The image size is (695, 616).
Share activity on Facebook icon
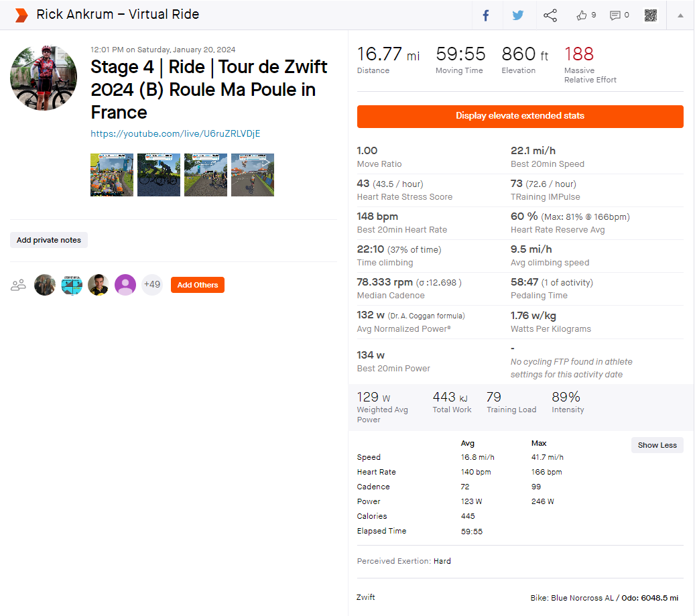click(486, 15)
